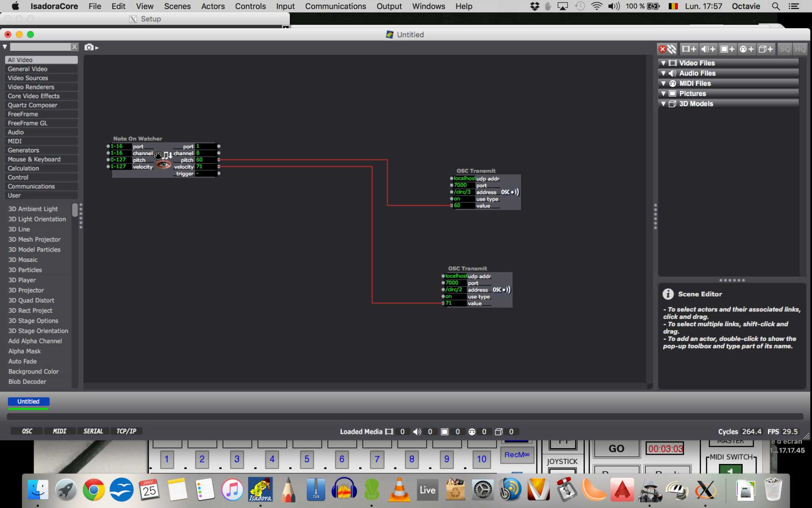Collapse the MIDI Files section

tap(663, 83)
